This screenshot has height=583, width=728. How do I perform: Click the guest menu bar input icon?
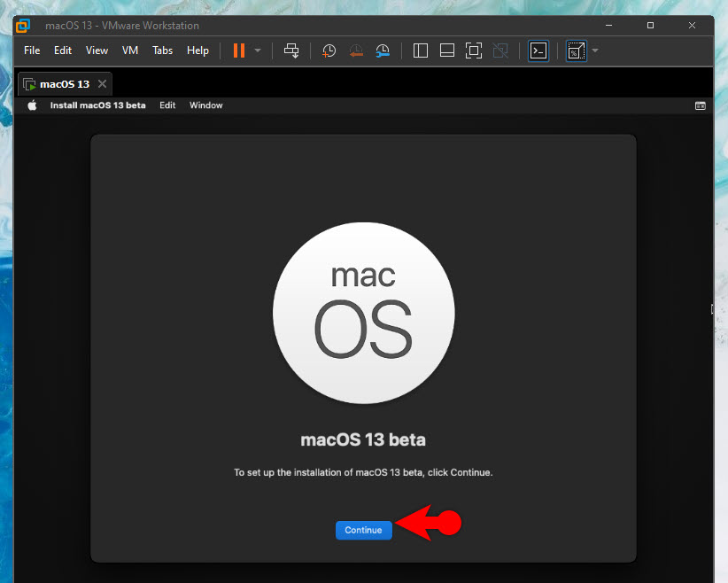(x=701, y=106)
